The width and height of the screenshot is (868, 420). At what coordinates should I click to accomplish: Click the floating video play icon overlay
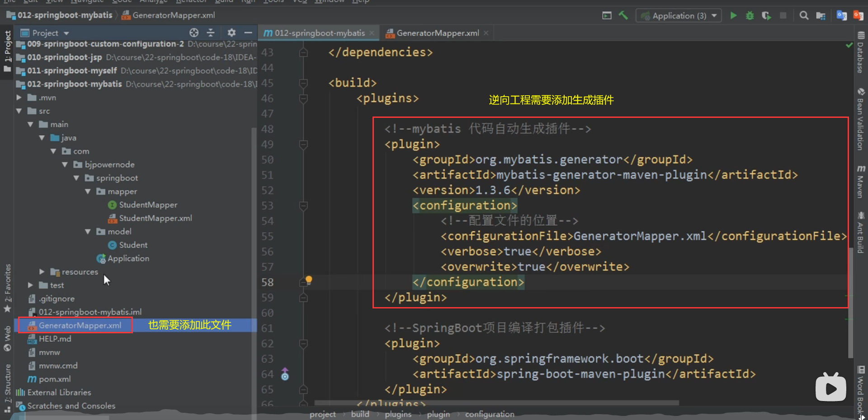point(831,387)
